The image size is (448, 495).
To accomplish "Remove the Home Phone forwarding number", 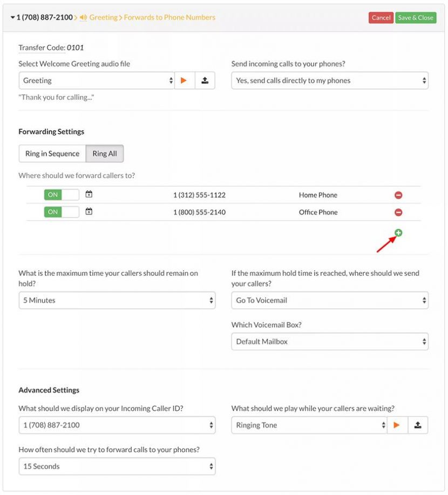I will pos(398,195).
